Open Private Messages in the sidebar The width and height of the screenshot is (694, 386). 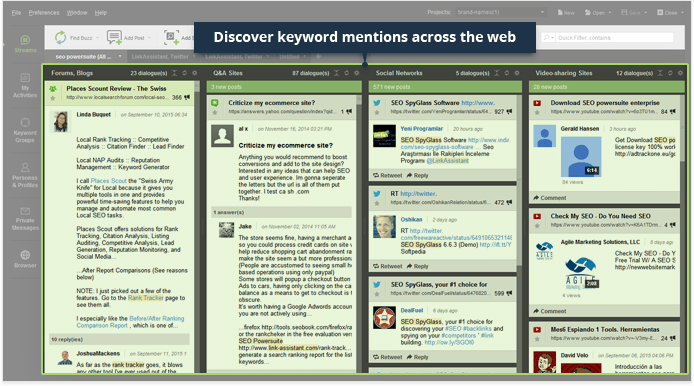tap(25, 218)
